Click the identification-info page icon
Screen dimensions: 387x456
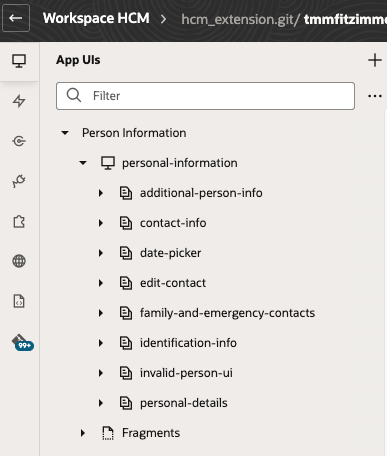[126, 343]
